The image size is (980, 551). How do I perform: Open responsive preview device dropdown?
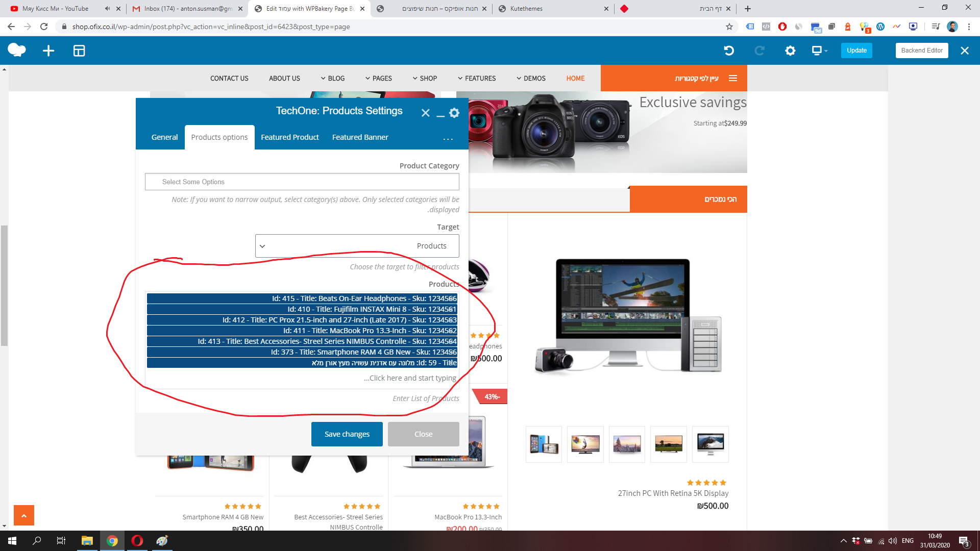820,51
